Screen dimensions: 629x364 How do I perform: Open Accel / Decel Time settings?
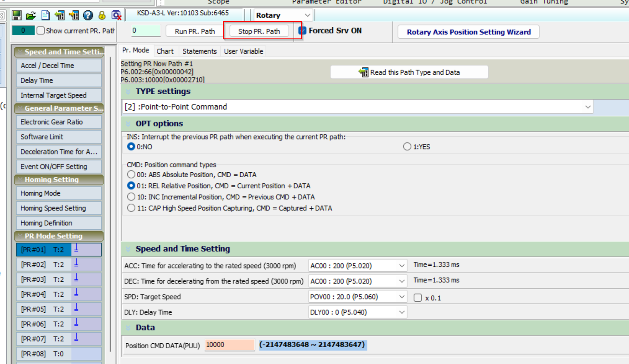(x=59, y=65)
